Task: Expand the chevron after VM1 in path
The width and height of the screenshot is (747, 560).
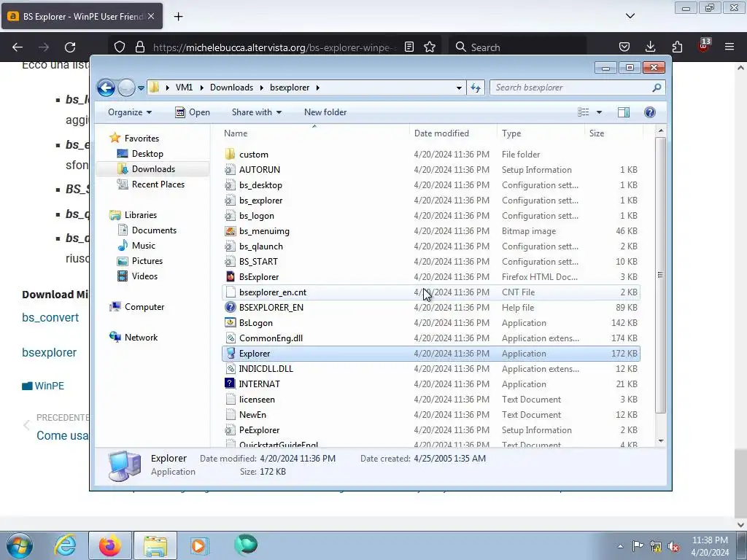Action: [201, 87]
